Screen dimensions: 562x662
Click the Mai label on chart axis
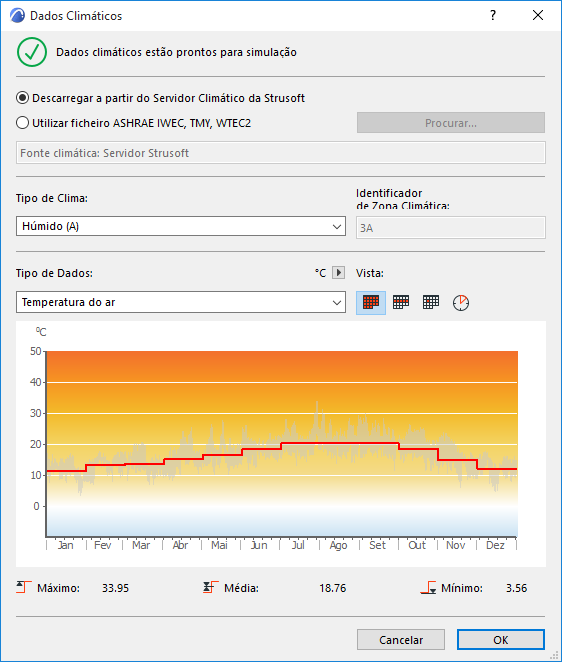coord(219,545)
